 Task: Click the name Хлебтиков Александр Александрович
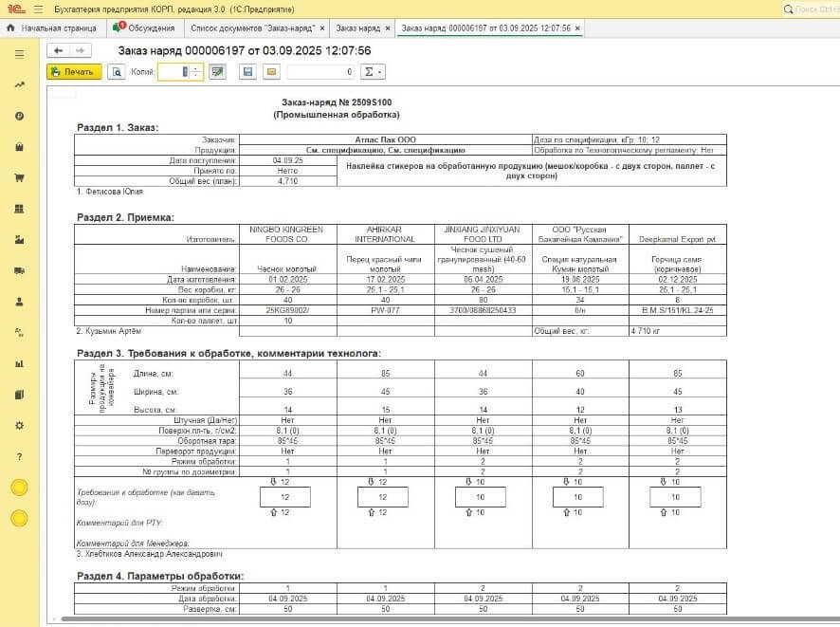pyautogui.click(x=154, y=554)
